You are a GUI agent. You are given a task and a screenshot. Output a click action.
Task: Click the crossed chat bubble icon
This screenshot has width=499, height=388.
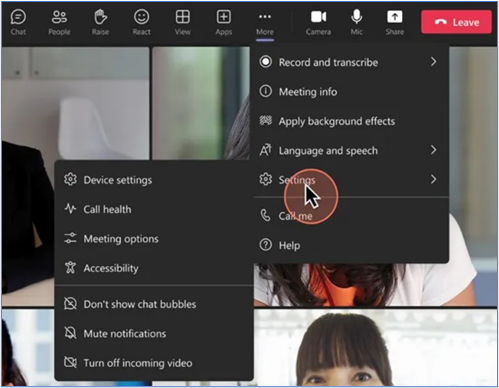pyautogui.click(x=70, y=303)
